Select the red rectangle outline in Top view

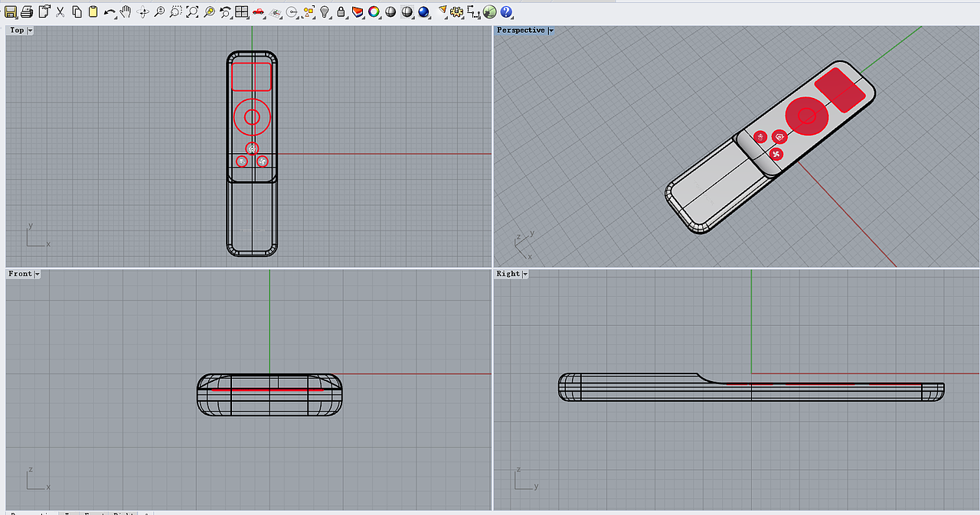251,77
